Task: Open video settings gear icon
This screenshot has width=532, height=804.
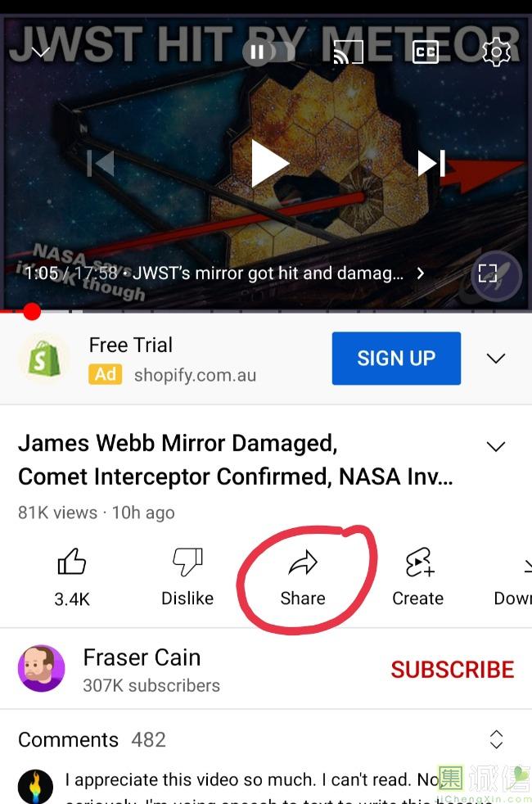Action: pyautogui.click(x=496, y=52)
